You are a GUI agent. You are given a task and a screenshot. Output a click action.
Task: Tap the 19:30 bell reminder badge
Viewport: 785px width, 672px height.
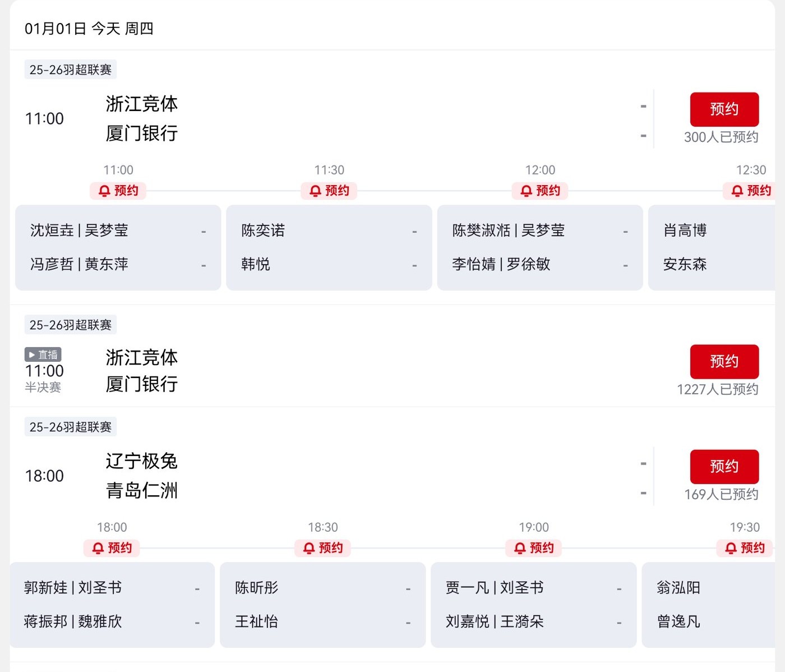[x=745, y=548]
